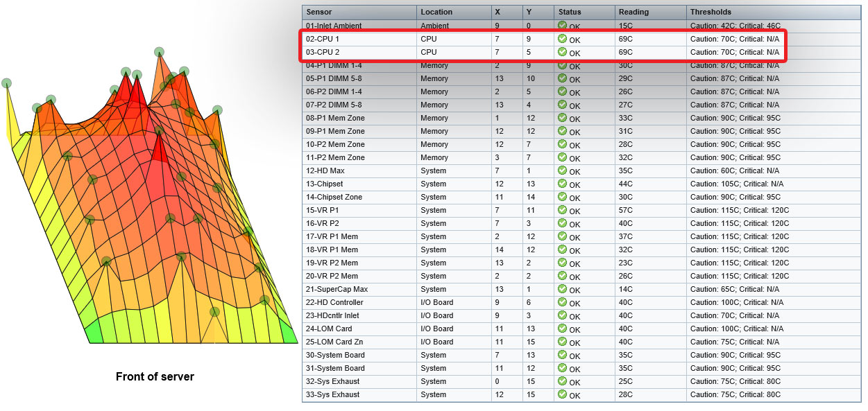Click the status icon for 05-P1 DIMM 5-8
The height and width of the screenshot is (411, 868).
click(x=563, y=78)
